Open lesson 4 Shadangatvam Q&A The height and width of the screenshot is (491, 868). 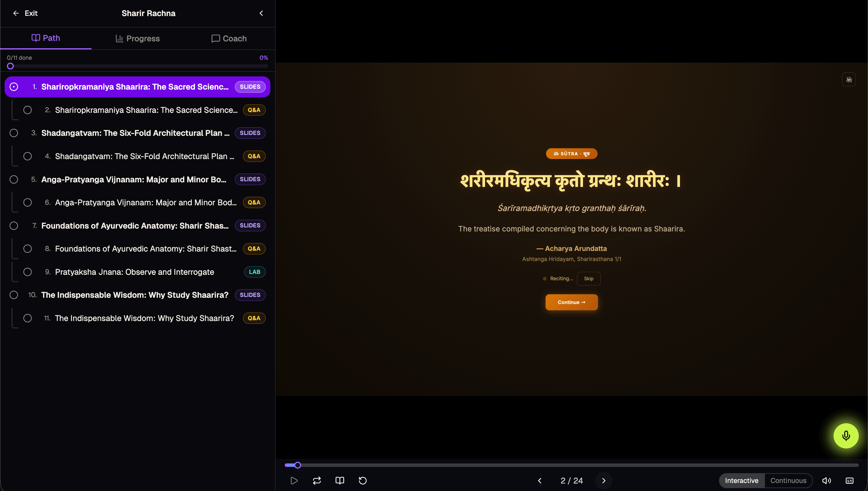point(144,156)
